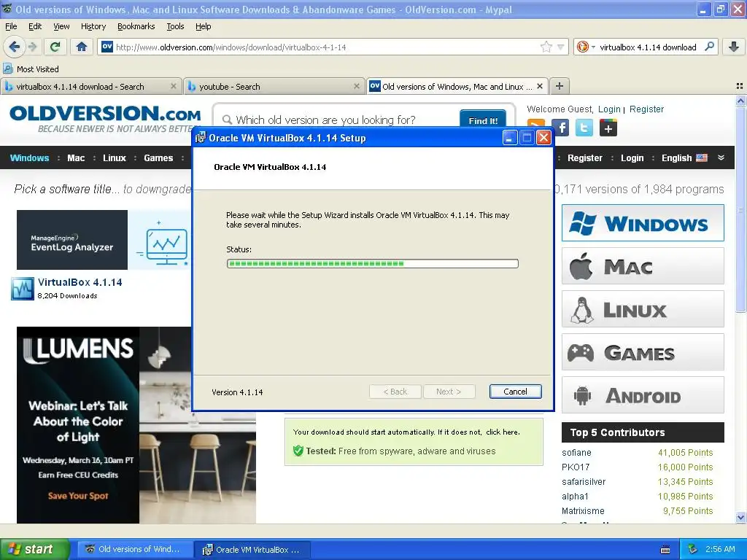Screen dimensions: 747x560
Task: Click the 'click here' download link
Action: pos(503,432)
